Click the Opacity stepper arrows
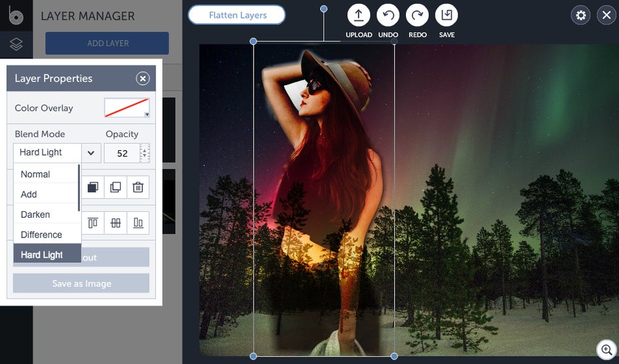 (145, 153)
